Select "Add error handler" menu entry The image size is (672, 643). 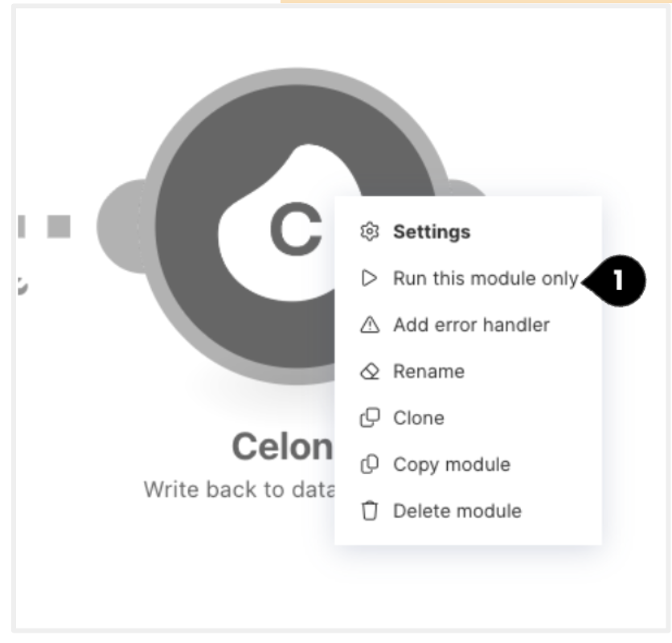click(x=471, y=326)
